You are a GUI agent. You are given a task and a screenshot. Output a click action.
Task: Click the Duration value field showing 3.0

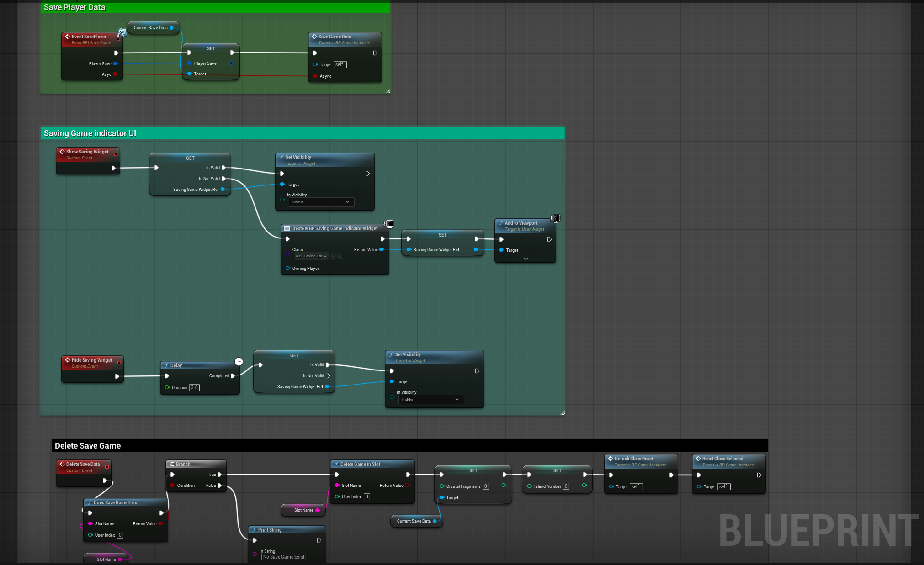(x=194, y=388)
